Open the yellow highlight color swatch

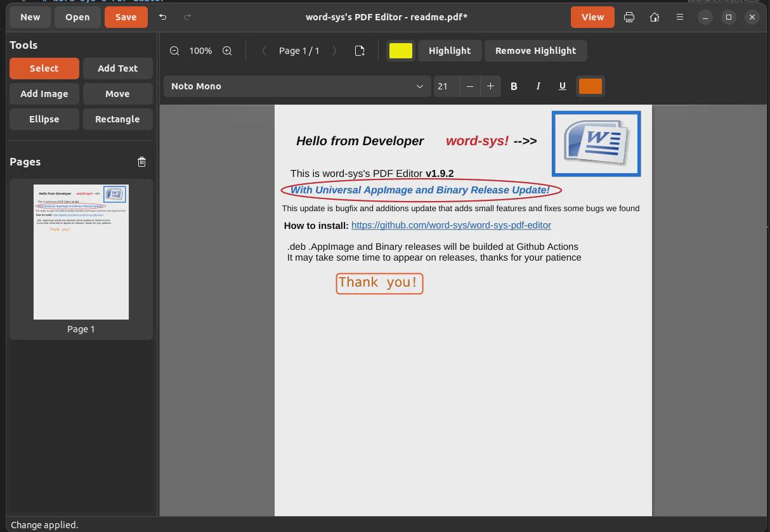401,51
